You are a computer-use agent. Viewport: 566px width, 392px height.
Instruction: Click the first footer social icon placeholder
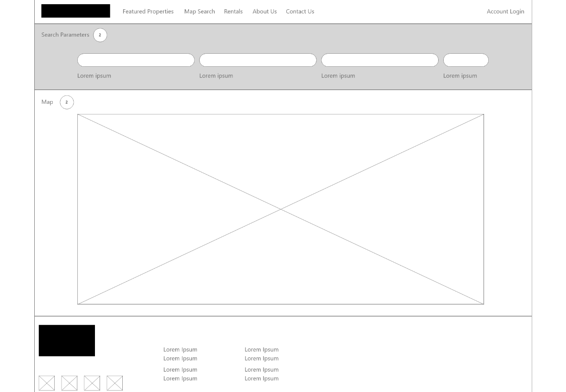coord(47,383)
